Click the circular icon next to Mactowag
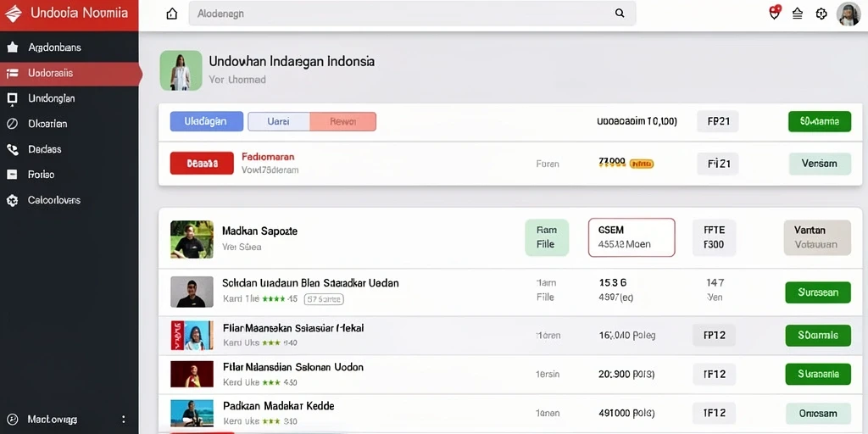 point(12,419)
